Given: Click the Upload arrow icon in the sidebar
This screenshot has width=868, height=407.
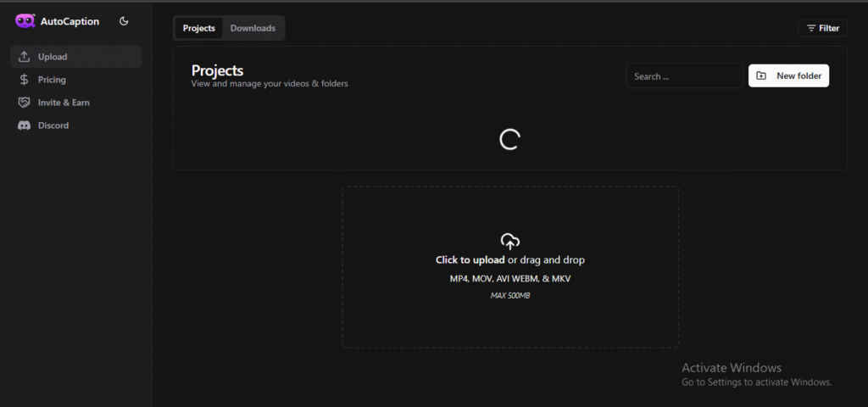Looking at the screenshot, I should pos(24,57).
